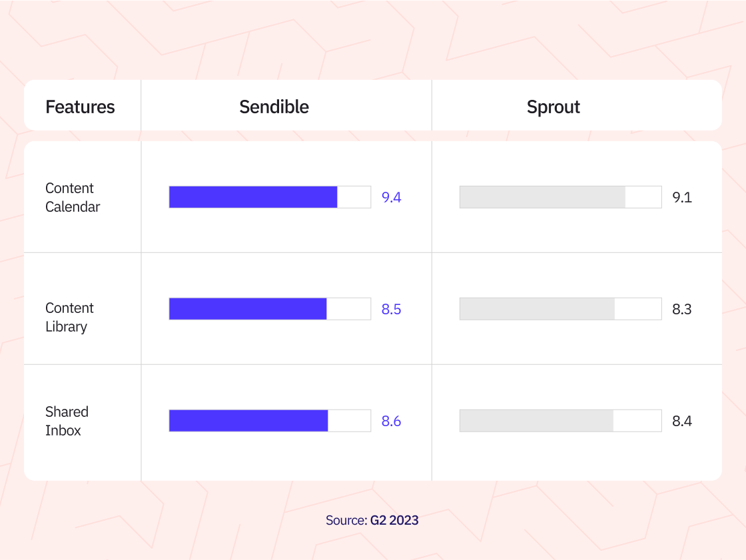Click the Shared Inbox row label
746x560 pixels.
(x=67, y=421)
